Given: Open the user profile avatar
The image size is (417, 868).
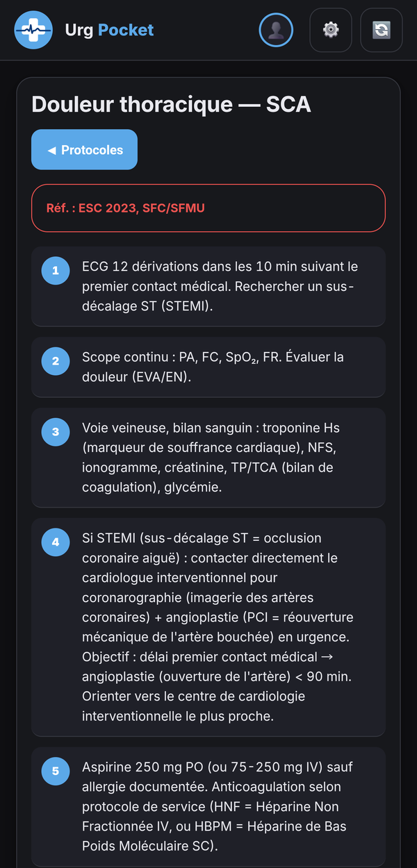Looking at the screenshot, I should (x=276, y=30).
